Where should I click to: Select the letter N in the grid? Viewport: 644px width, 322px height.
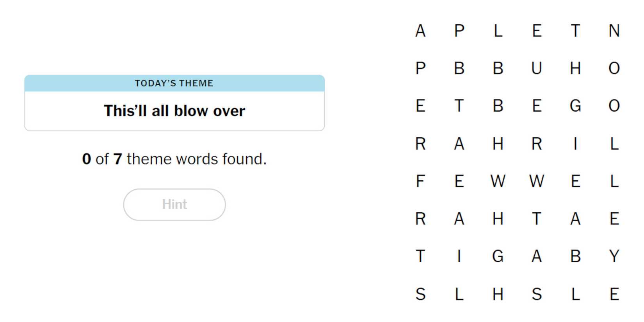coord(614,31)
